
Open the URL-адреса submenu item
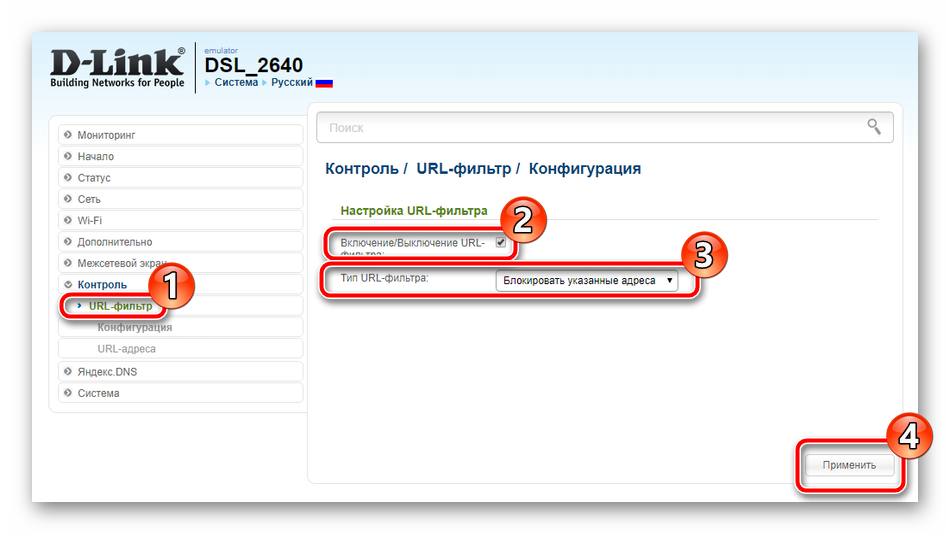(x=181, y=349)
